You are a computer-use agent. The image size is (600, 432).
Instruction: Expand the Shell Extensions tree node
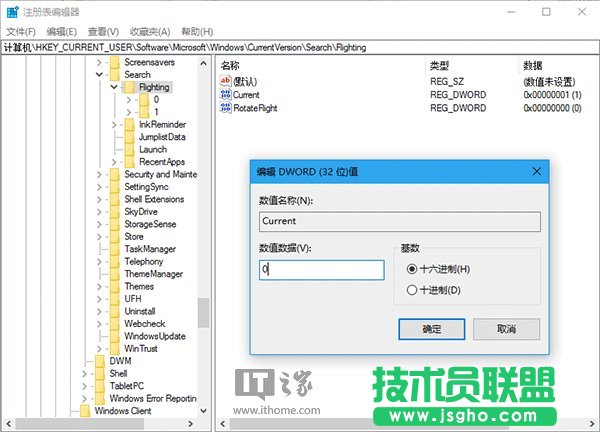pyautogui.click(x=100, y=199)
